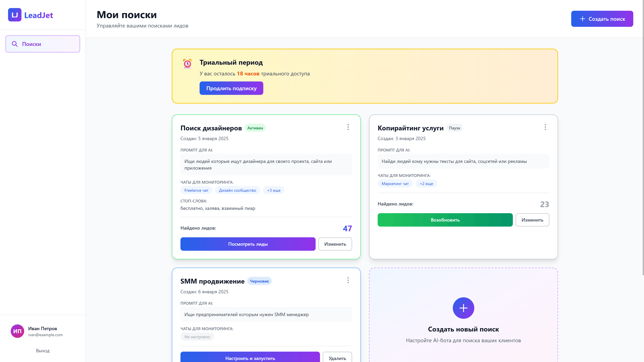Click the ИП user avatar
Viewport: 644px width, 362px height.
pyautogui.click(x=17, y=331)
